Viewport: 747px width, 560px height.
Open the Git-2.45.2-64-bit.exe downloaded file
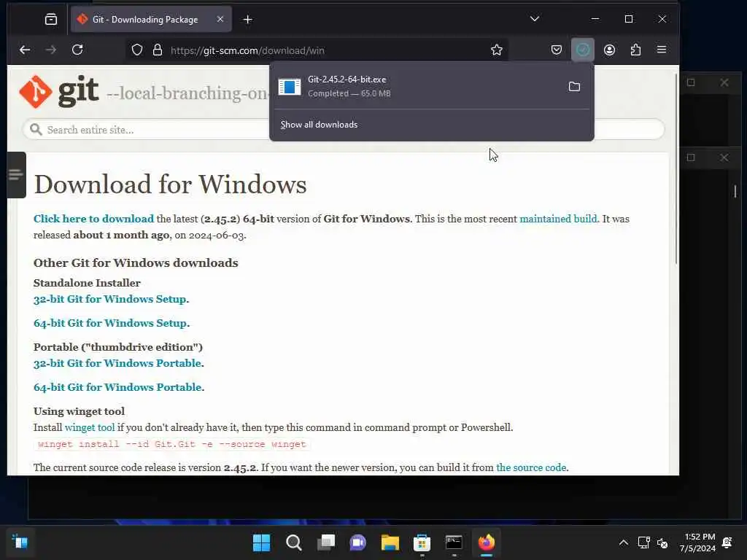[x=417, y=86]
